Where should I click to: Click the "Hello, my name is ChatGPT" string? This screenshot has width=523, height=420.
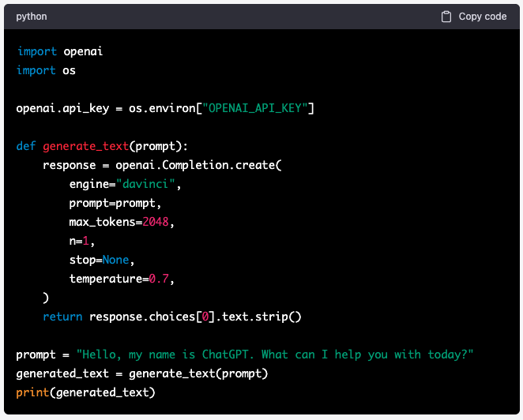pyautogui.click(x=274, y=354)
